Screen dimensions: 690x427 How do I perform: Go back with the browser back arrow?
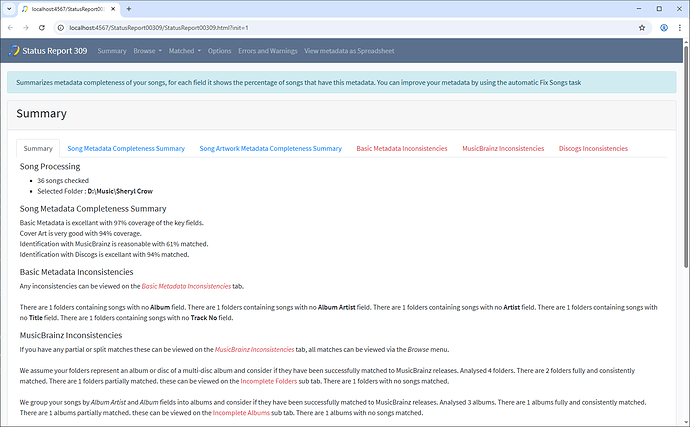[11, 28]
